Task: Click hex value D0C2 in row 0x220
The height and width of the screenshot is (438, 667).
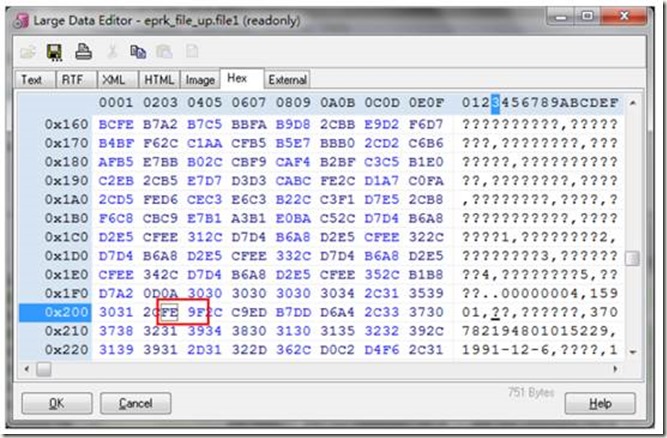Action: [x=337, y=350]
